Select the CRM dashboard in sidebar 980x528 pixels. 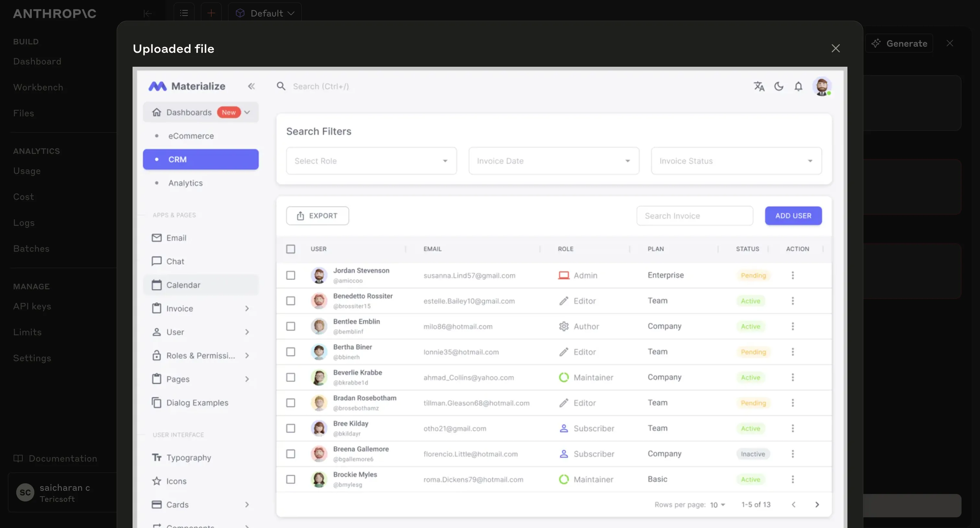tap(177, 159)
